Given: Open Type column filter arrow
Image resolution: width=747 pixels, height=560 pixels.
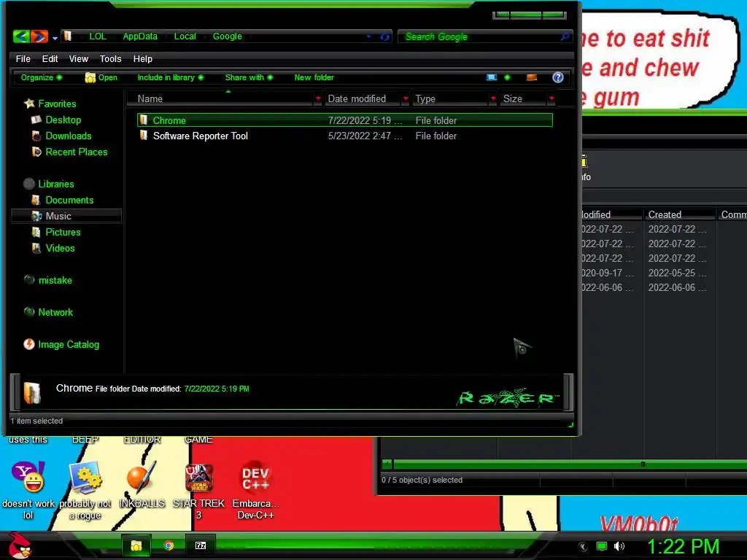Looking at the screenshot, I should click(x=493, y=98).
